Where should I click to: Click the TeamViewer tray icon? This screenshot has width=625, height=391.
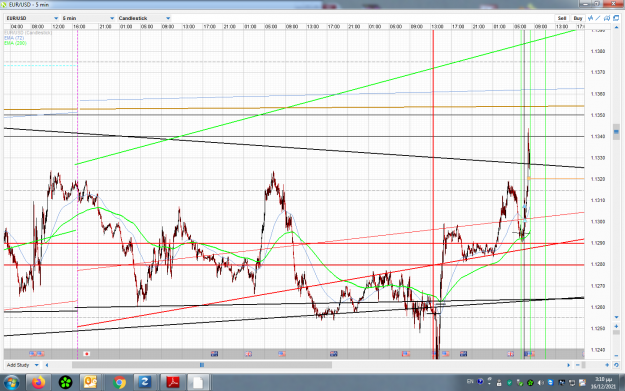point(550,383)
